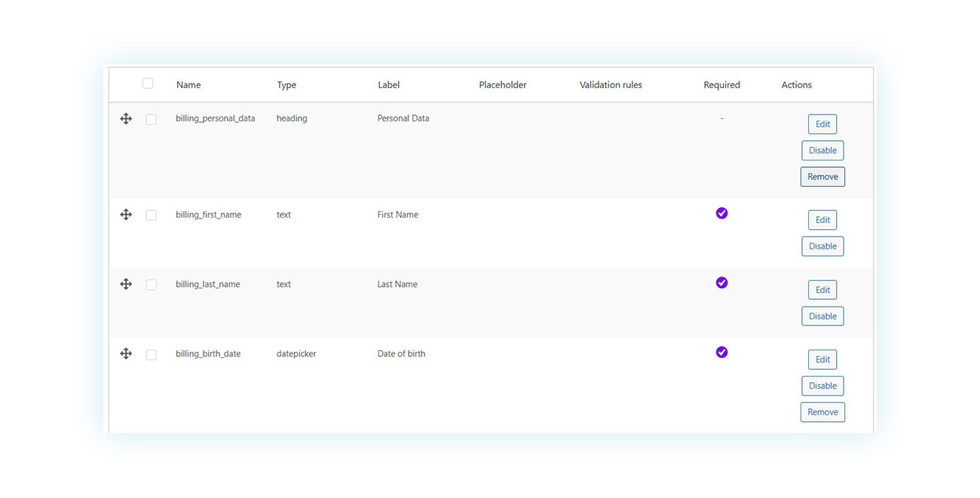Click the billing_last_name name cell
The width and height of the screenshot is (980, 498).
coord(208,284)
